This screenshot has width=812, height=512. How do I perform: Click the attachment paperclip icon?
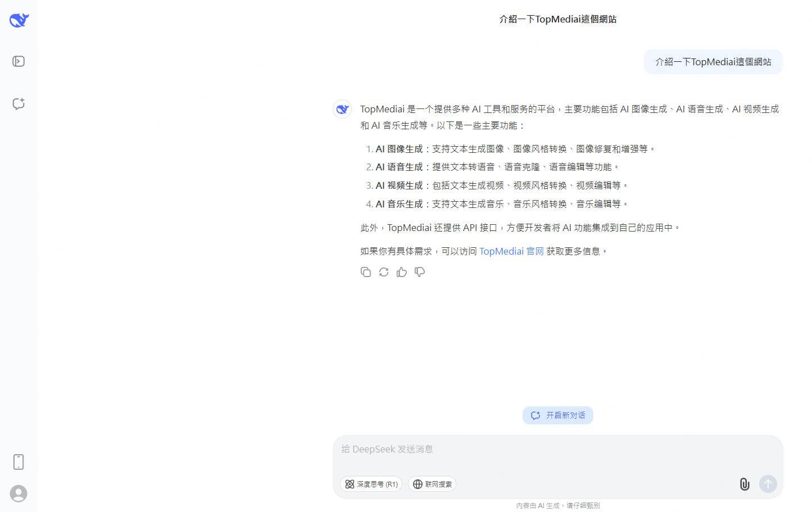pyautogui.click(x=745, y=484)
